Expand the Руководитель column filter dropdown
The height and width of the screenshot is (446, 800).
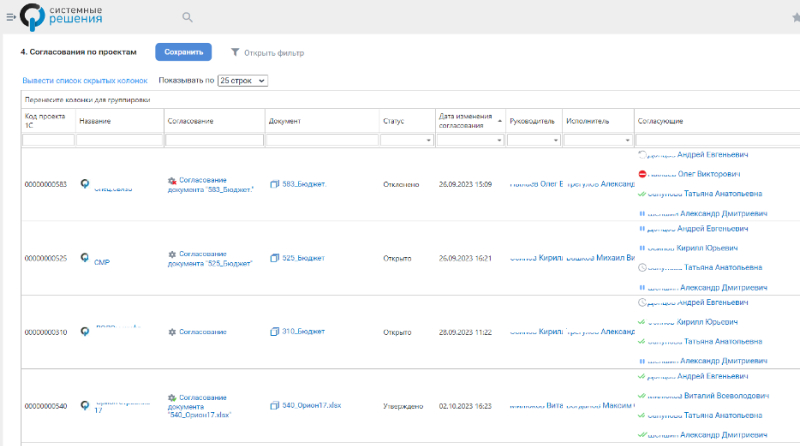[556, 141]
